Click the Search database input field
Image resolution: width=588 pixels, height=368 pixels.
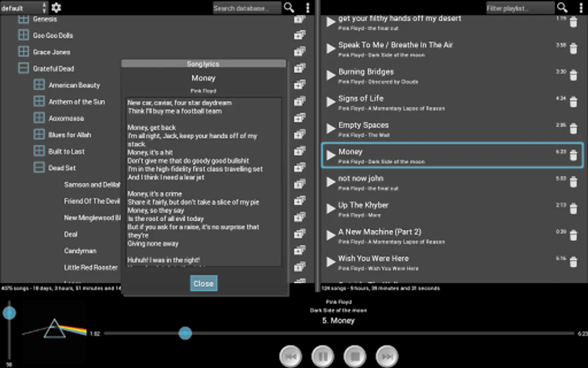[247, 8]
